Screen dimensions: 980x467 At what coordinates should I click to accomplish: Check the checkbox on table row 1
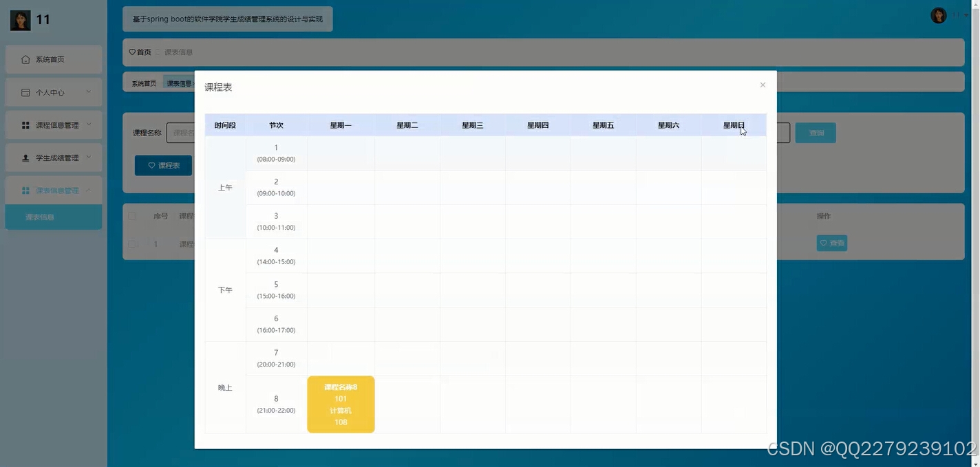[133, 243]
